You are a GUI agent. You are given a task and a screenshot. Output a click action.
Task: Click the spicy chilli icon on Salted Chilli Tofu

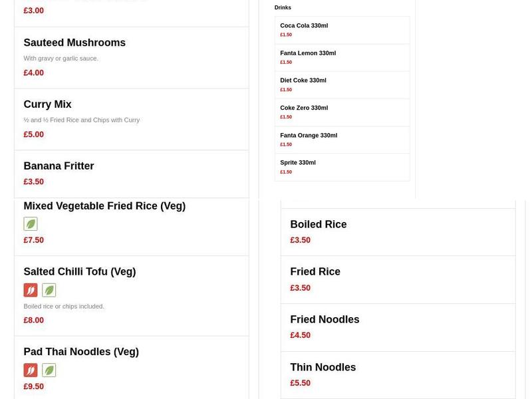pyautogui.click(x=31, y=289)
